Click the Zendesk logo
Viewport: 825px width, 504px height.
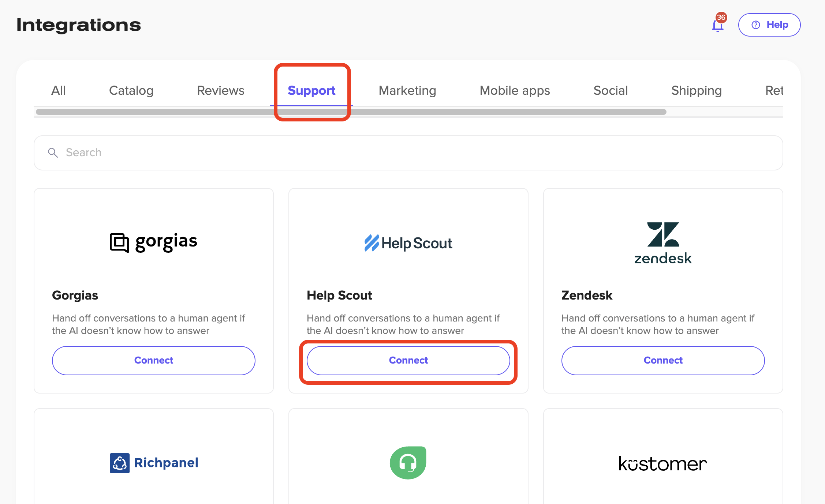[663, 243]
